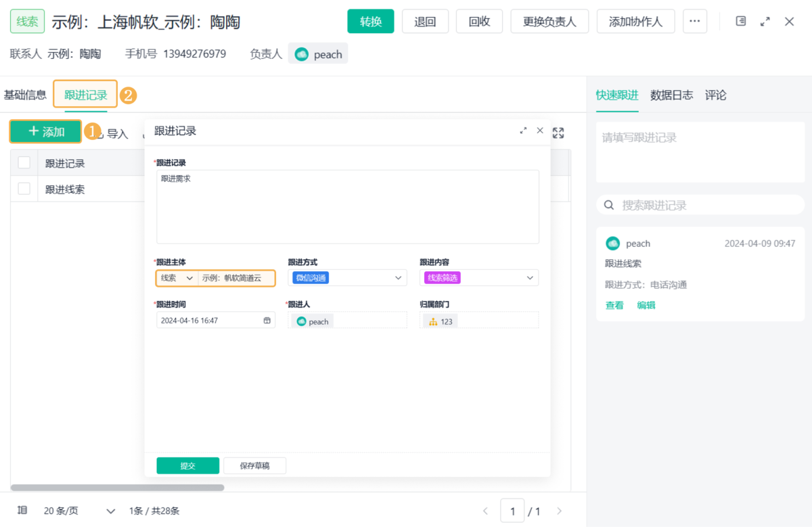Click the 2024-04-09 09:47 timestamp
This screenshot has width=812, height=527.
tap(760, 244)
